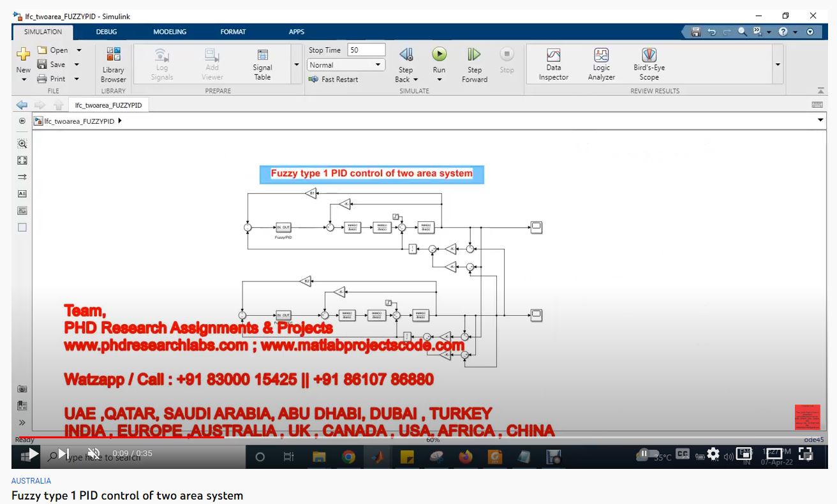The width and height of the screenshot is (837, 504).
Task: Click the Help question mark icon
Action: (x=783, y=32)
